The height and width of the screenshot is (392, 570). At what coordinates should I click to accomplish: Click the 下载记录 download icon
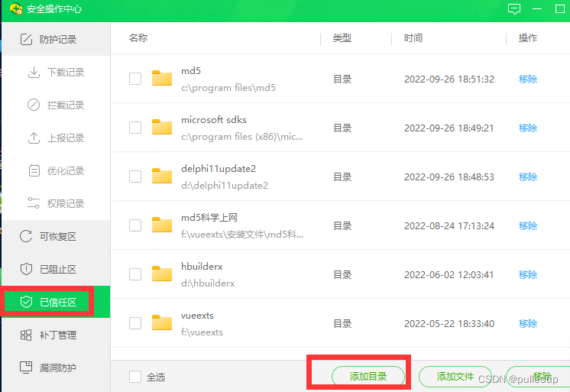[x=34, y=72]
